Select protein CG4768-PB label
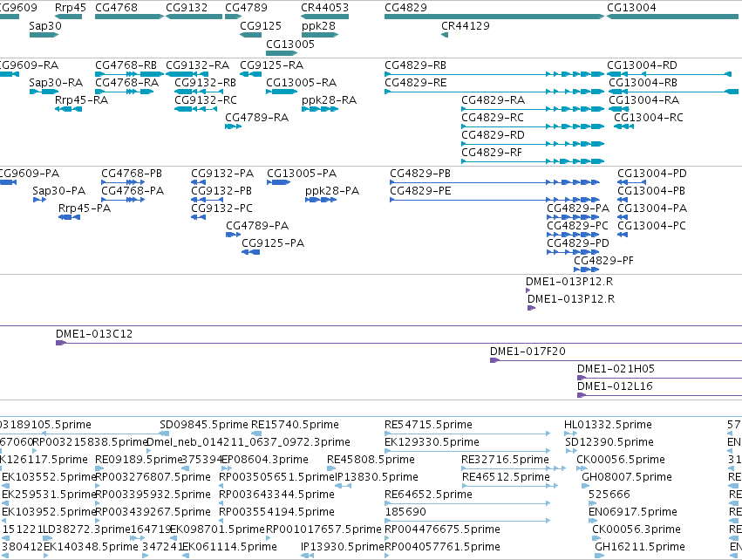Screen dimensions: 742x560 pos(132,174)
